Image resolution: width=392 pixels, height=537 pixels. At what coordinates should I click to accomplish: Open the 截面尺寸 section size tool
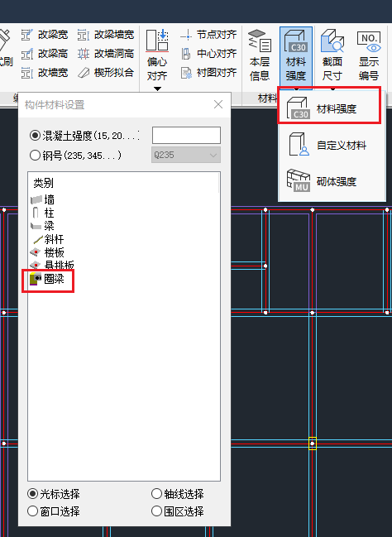point(332,55)
